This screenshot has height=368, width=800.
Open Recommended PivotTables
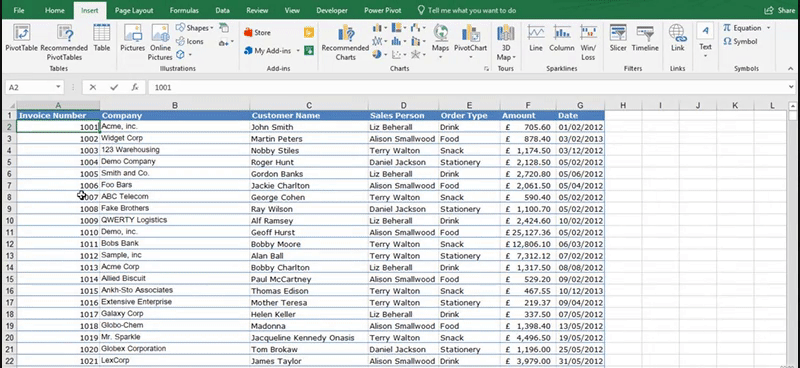click(x=64, y=42)
